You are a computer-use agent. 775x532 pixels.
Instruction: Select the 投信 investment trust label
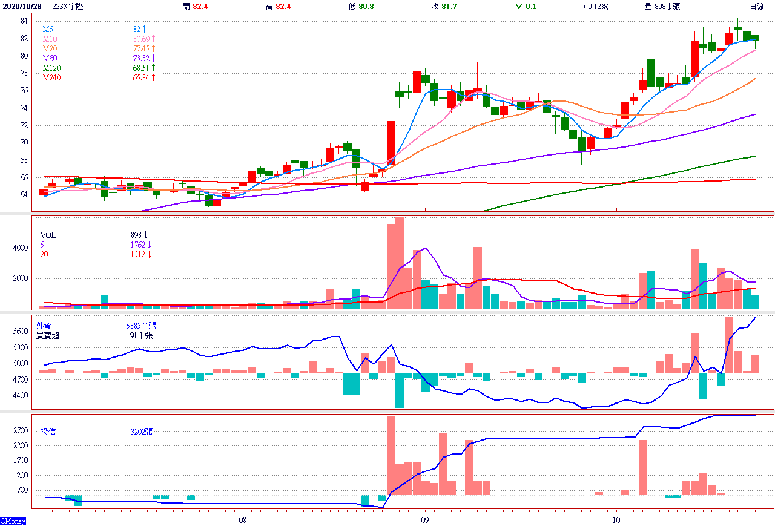48,432
